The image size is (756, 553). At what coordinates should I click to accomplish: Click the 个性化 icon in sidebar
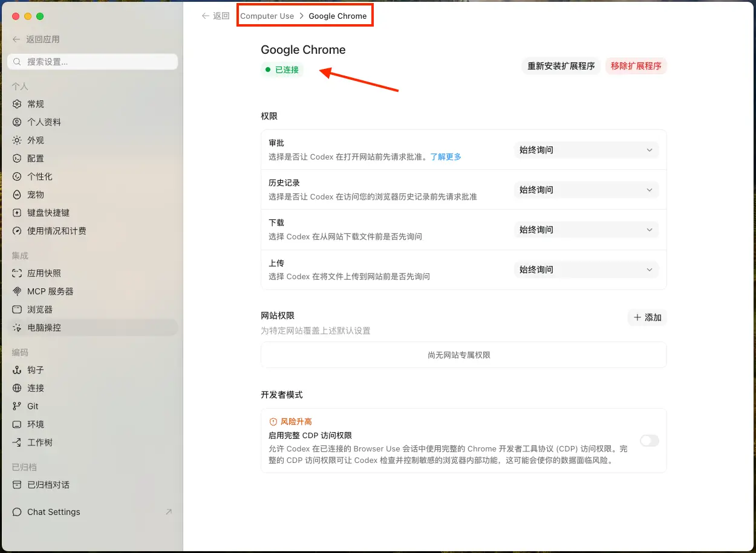(x=17, y=176)
